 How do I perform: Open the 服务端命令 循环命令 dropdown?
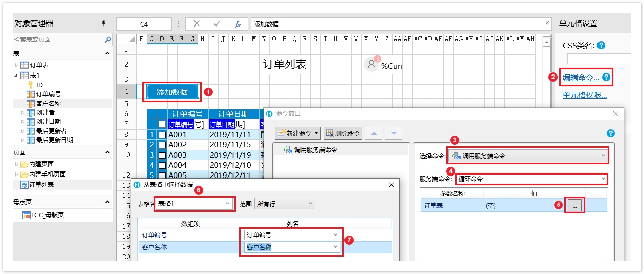click(531, 179)
